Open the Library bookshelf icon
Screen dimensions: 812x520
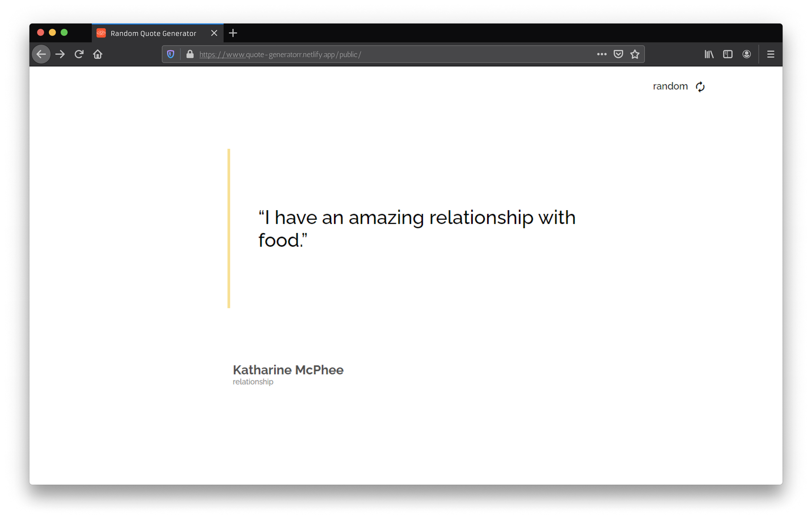[709, 54]
